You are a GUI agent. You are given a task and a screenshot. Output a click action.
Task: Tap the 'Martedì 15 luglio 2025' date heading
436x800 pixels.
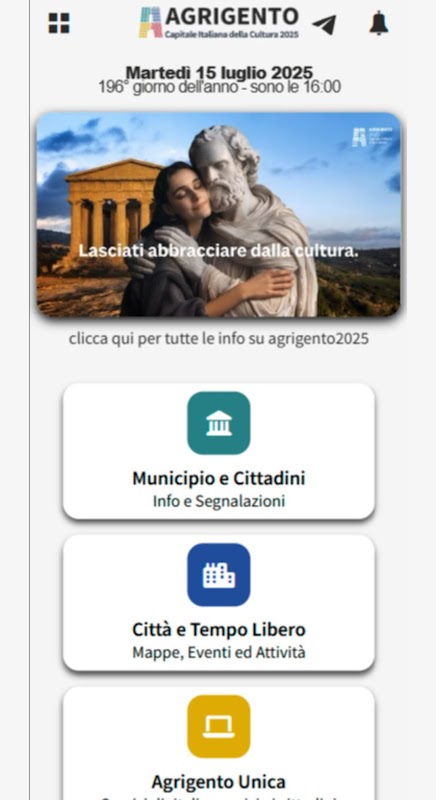click(219, 72)
